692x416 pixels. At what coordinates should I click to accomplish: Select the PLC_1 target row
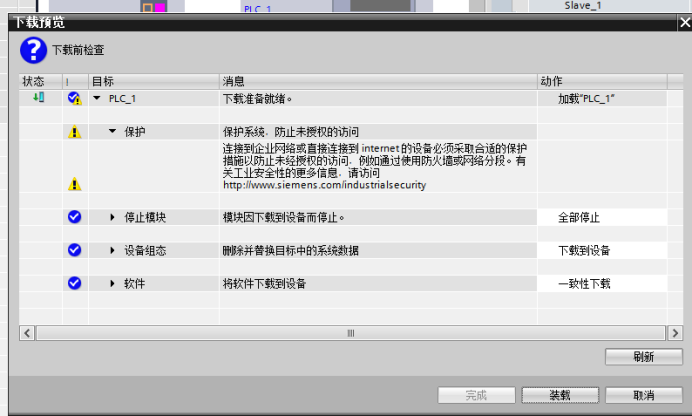pyautogui.click(x=122, y=98)
